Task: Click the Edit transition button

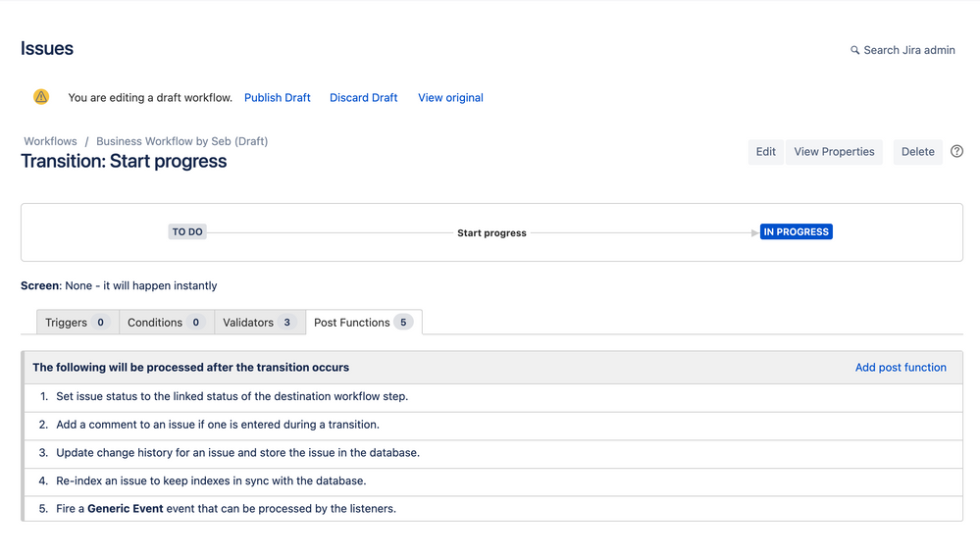Action: pos(765,152)
